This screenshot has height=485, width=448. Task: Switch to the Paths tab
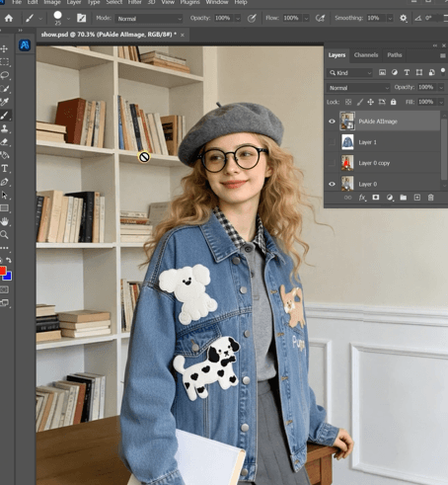click(x=395, y=55)
